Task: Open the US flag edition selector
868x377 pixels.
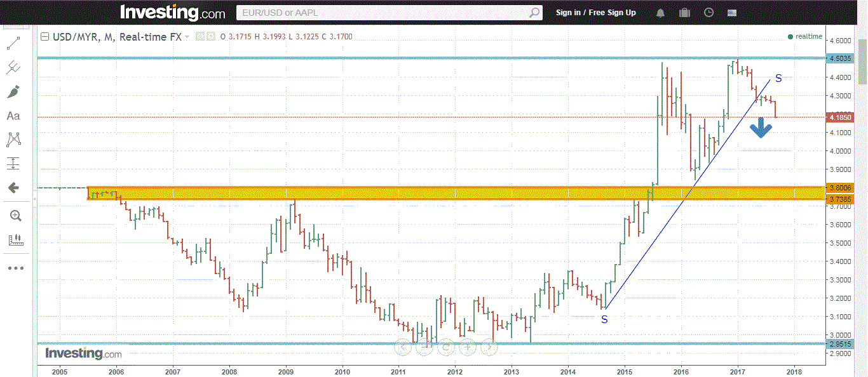Action: pyautogui.click(x=732, y=13)
